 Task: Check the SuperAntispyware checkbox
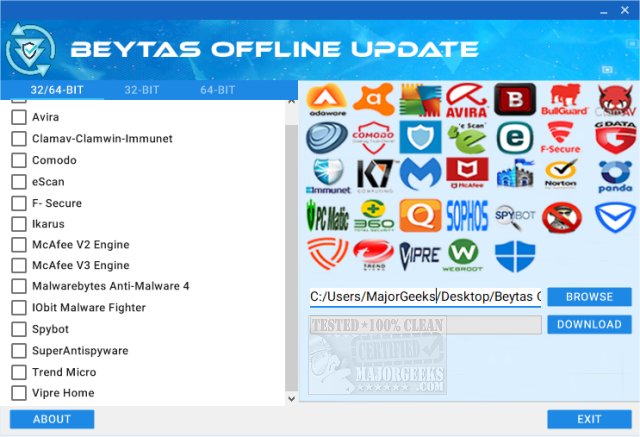click(x=19, y=350)
